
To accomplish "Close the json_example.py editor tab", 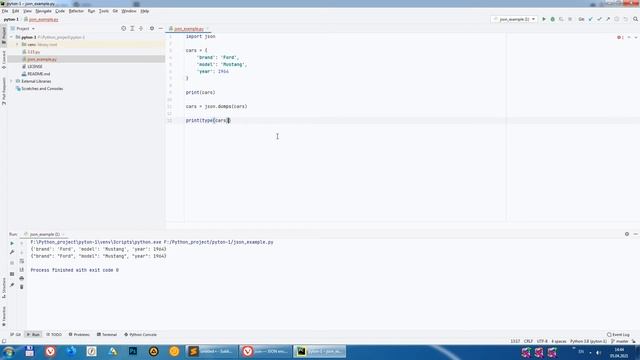I will click(x=208, y=29).
